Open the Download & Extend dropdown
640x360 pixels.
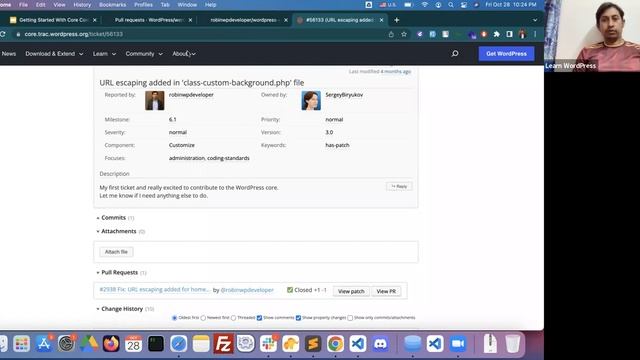point(54,54)
